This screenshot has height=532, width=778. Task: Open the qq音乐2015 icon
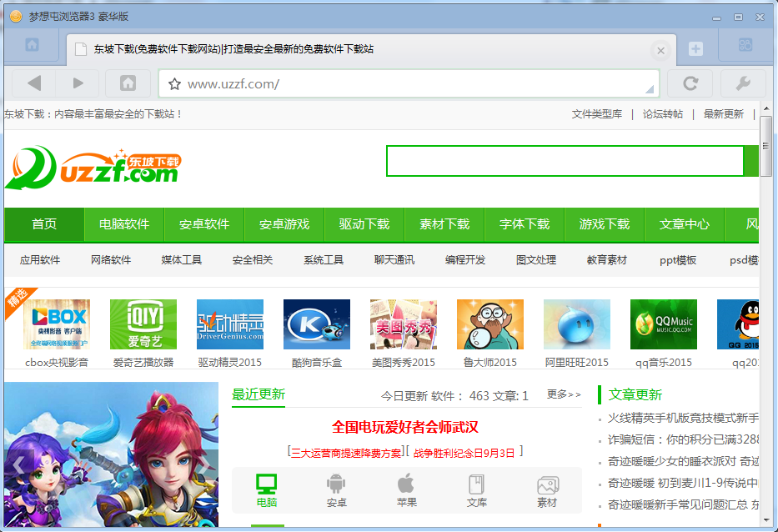click(664, 324)
